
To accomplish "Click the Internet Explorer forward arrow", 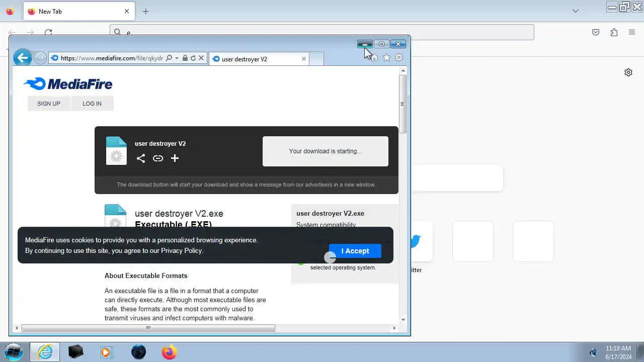I will [x=40, y=58].
